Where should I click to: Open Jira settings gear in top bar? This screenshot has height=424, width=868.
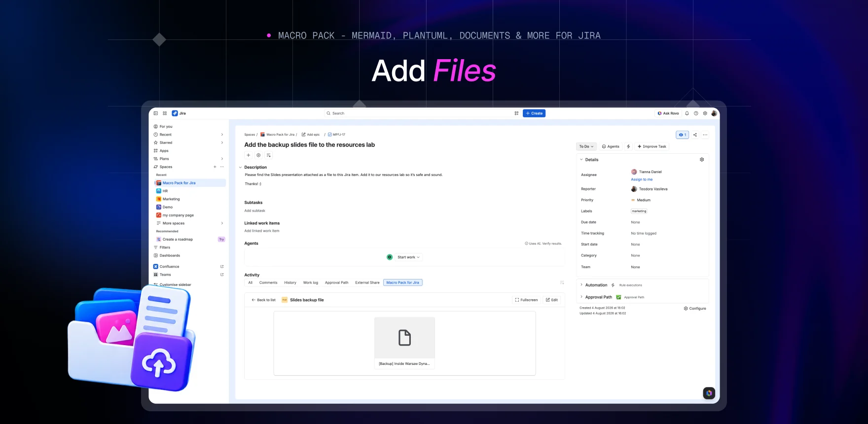705,113
